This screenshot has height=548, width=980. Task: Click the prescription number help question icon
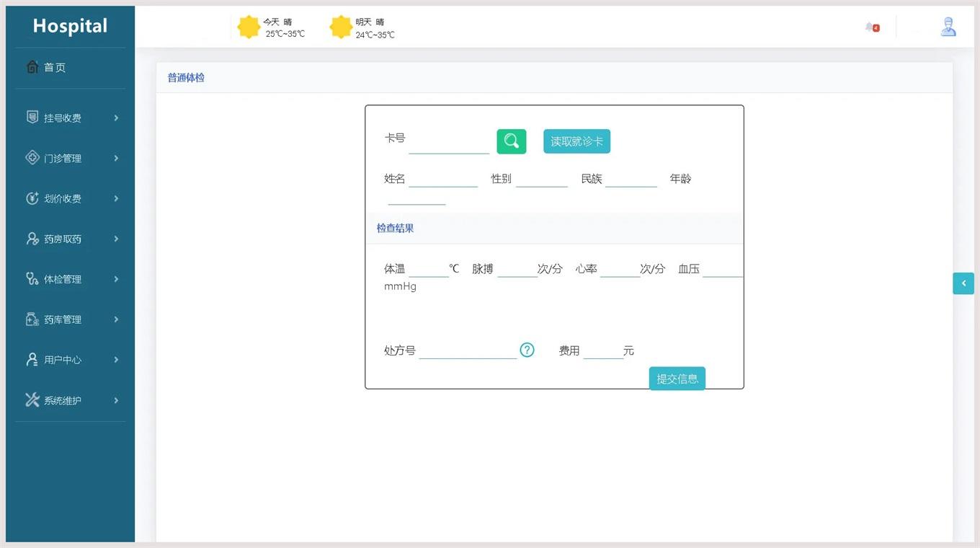[527, 350]
